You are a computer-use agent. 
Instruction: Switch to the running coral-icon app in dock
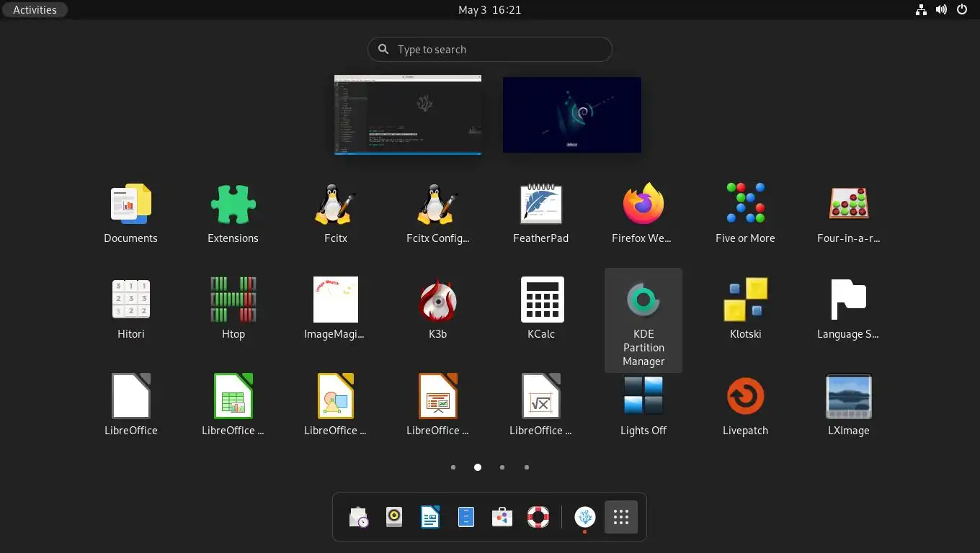584,517
